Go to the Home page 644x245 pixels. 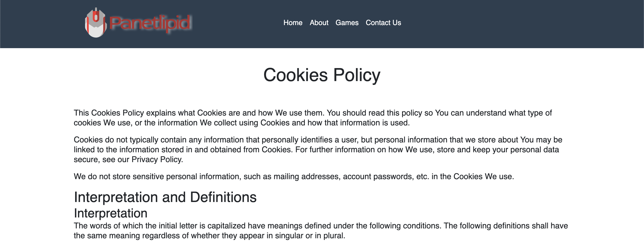[293, 23]
